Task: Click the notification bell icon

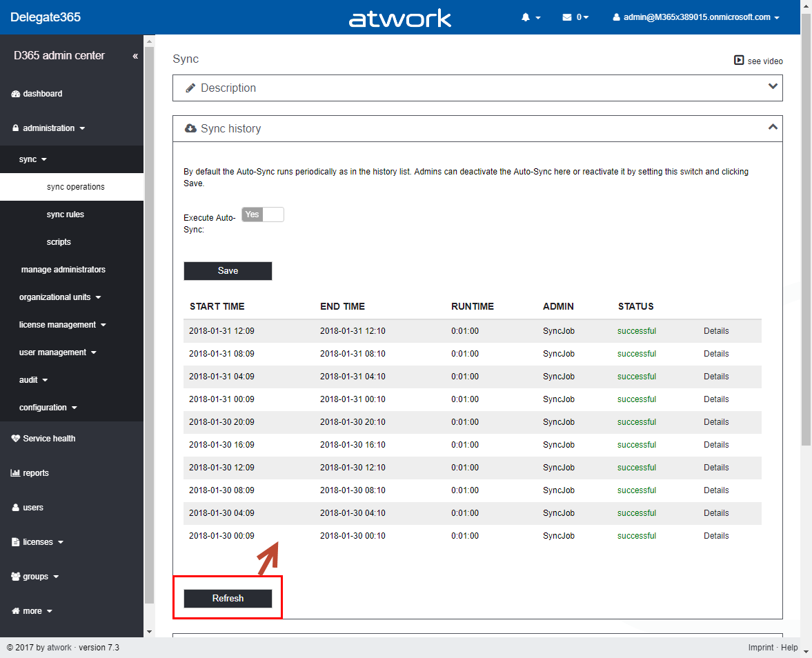Action: [x=526, y=17]
